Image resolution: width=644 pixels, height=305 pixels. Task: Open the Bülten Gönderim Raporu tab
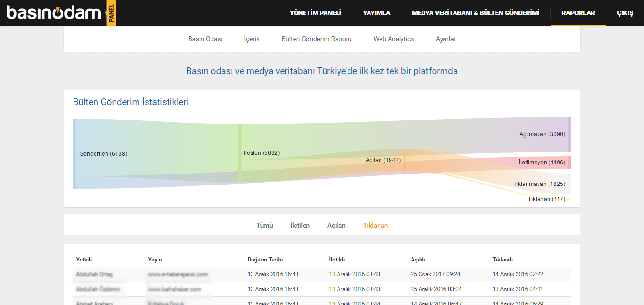click(317, 39)
